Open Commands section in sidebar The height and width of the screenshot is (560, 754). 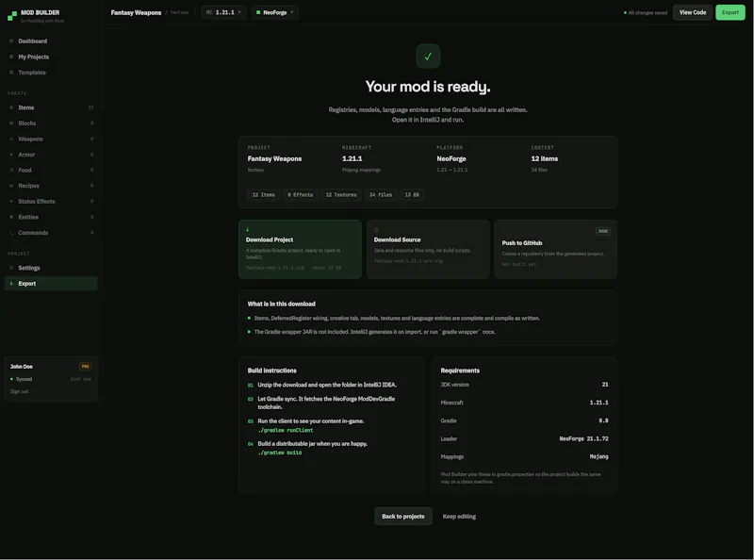[51, 232]
